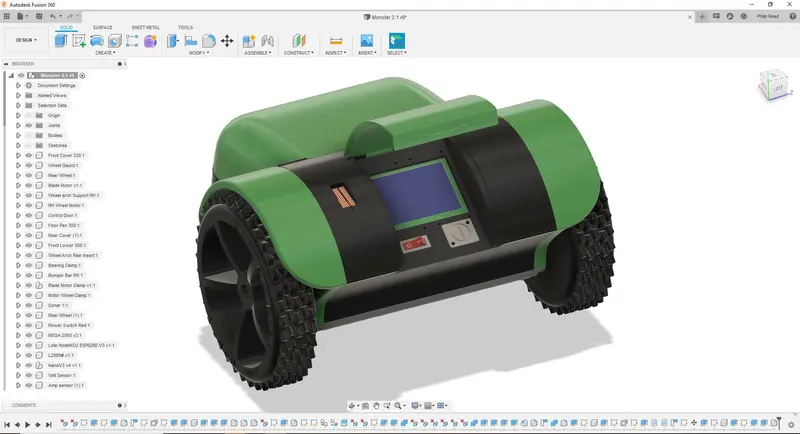Hide the MEGA 2560 v3:1 component

[29, 335]
